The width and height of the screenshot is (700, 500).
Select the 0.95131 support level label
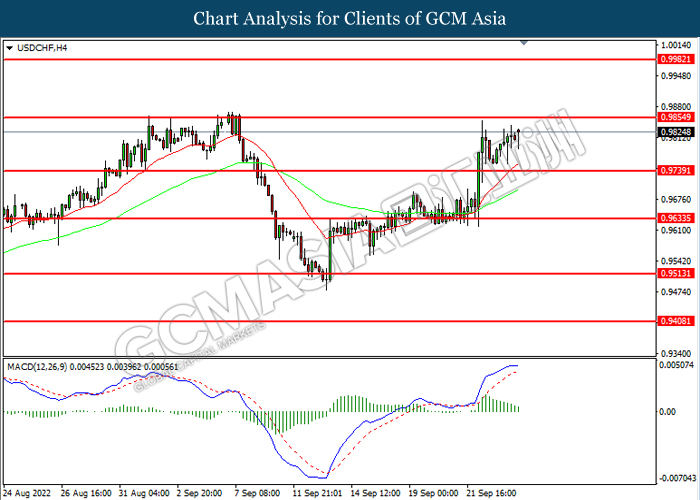(676, 274)
